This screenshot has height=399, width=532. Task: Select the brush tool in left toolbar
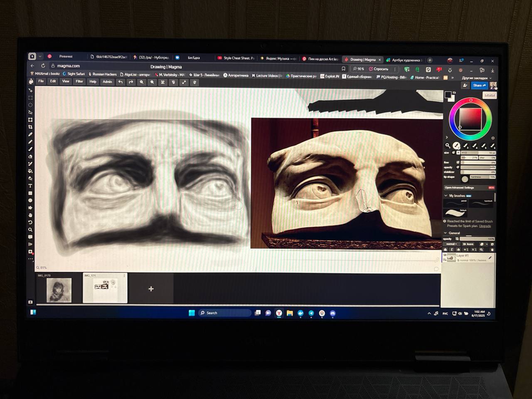[30, 149]
